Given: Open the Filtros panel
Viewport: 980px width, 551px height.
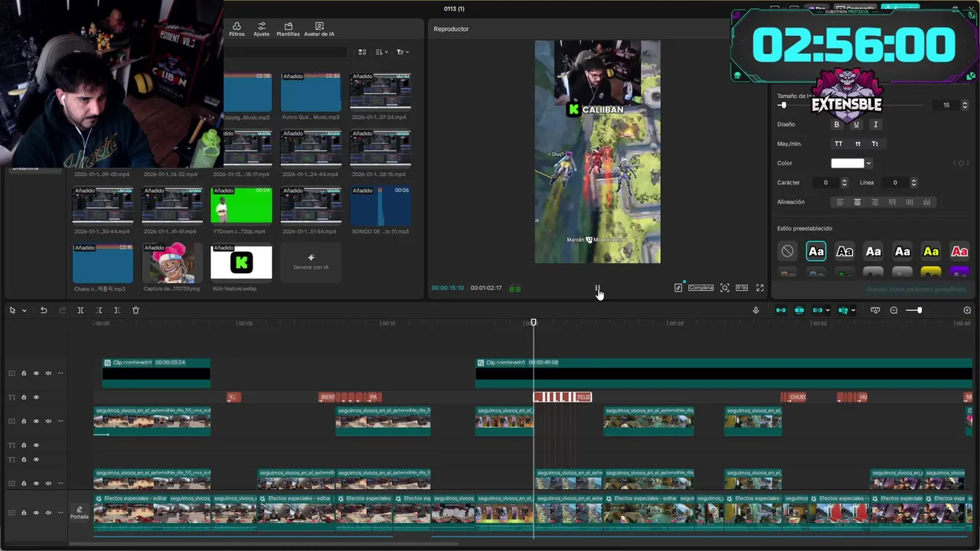Looking at the screenshot, I should point(237,29).
